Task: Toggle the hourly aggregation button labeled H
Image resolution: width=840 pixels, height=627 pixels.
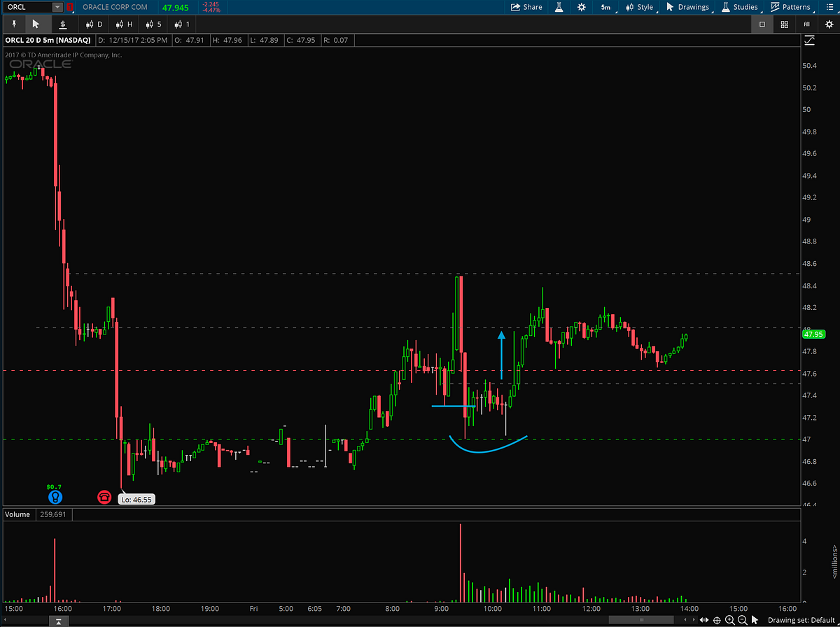Action: [123, 23]
